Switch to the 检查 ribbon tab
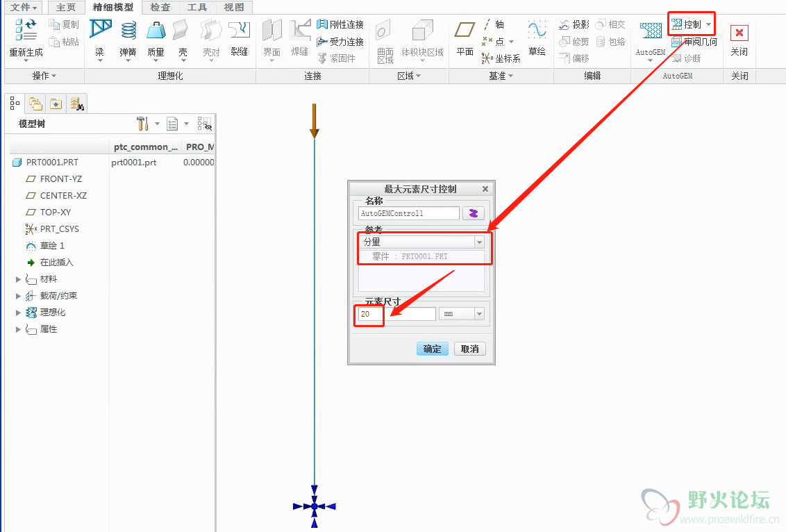Screen dimensions: 786x532 (160, 8)
